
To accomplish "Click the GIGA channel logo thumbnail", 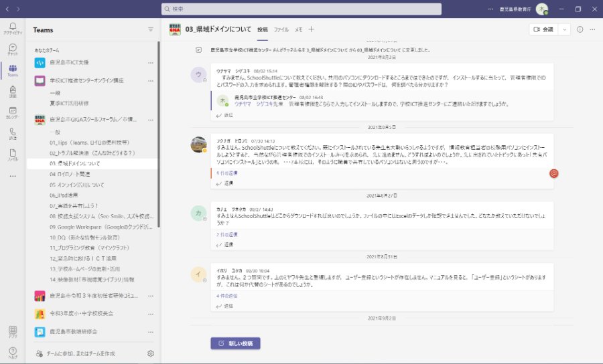I will coord(175,29).
